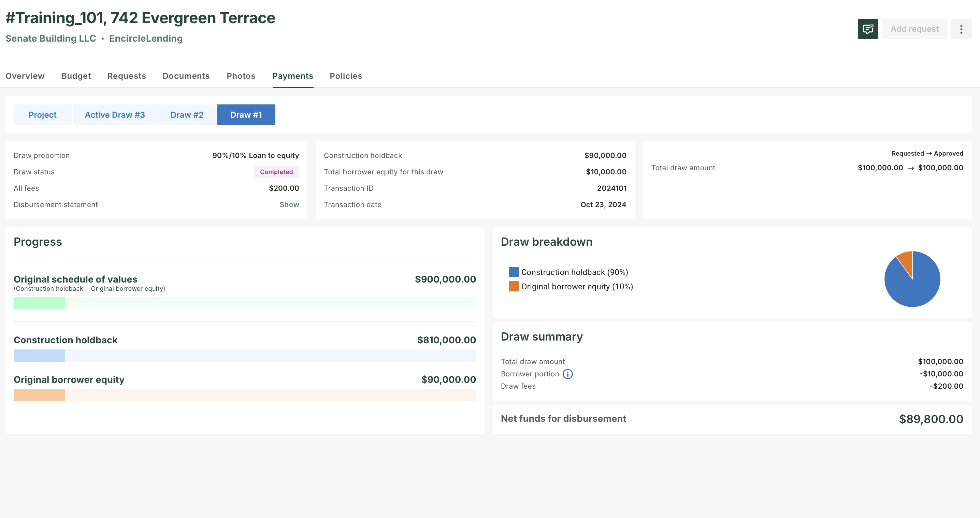Open the Photos tab
This screenshot has width=980, height=518.
click(241, 76)
